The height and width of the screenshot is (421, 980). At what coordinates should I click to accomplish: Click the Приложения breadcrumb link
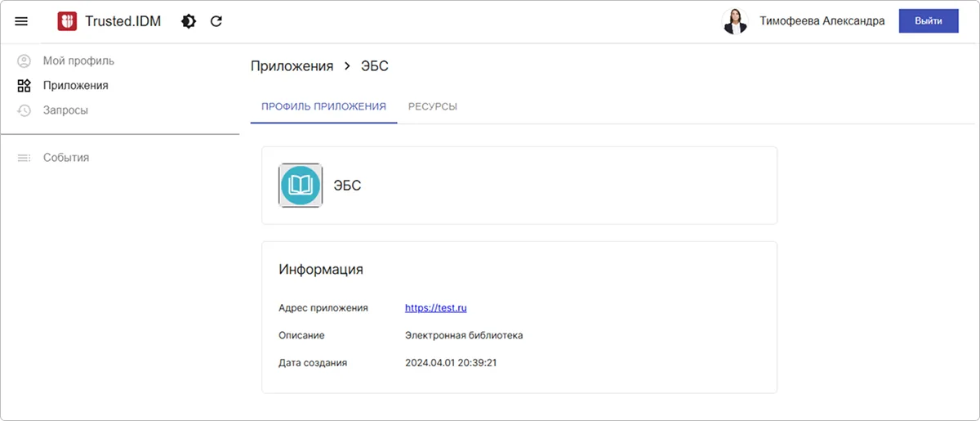[292, 66]
